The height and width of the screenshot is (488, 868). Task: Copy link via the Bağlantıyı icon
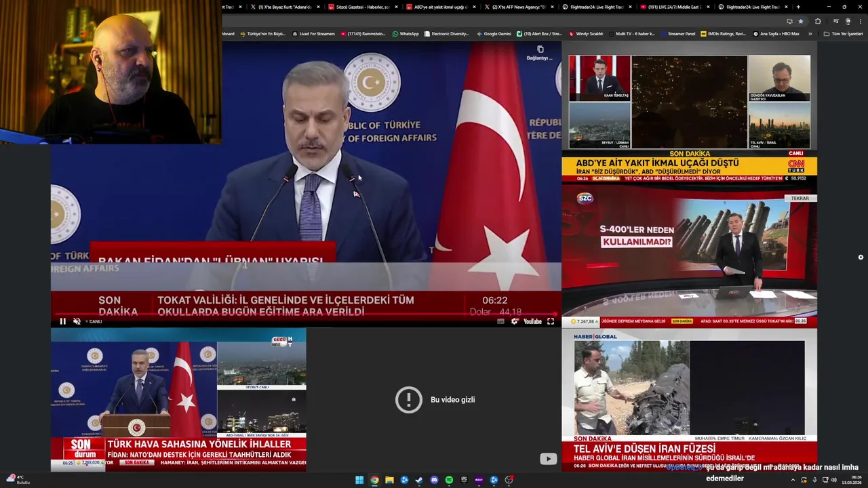(540, 53)
